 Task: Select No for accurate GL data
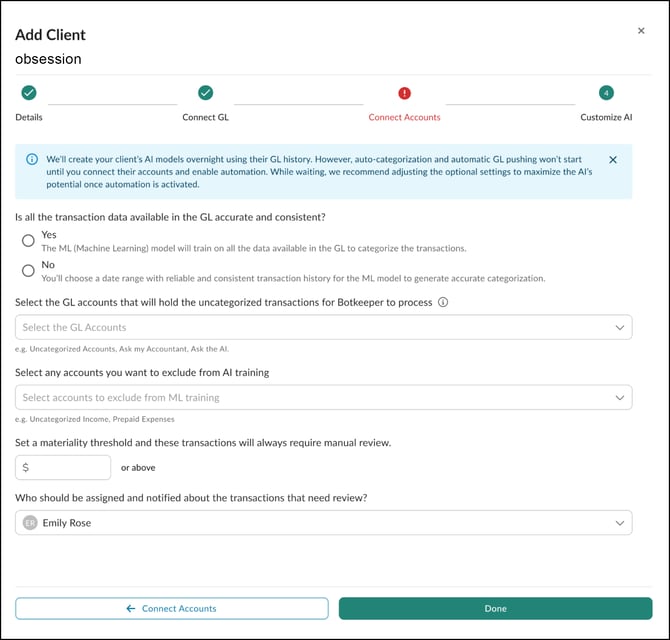[28, 270]
